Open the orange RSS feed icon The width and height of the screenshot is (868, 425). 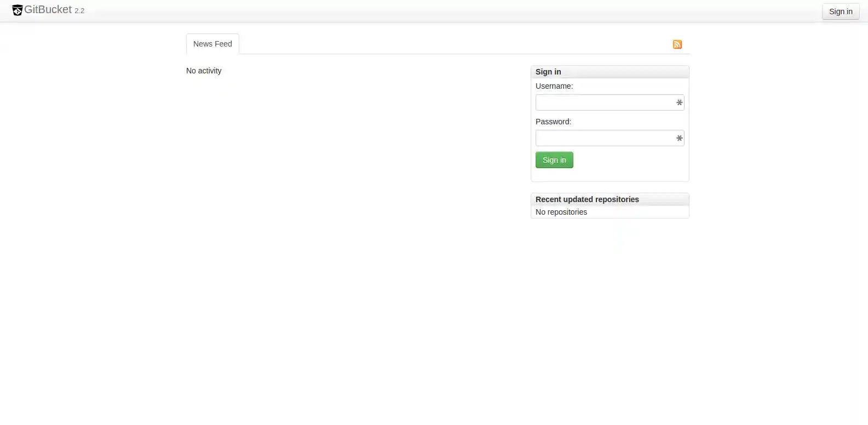click(677, 44)
